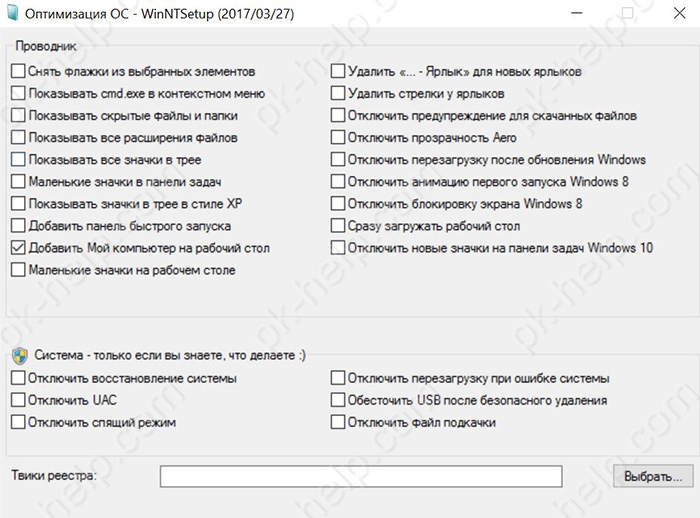
Task: Click the disabled maximize window button
Action: (x=628, y=13)
